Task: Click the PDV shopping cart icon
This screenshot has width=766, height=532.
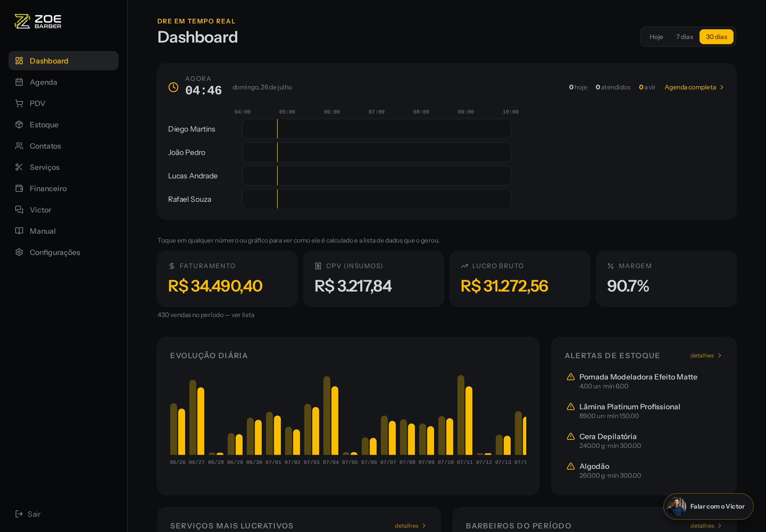Action: tap(19, 104)
